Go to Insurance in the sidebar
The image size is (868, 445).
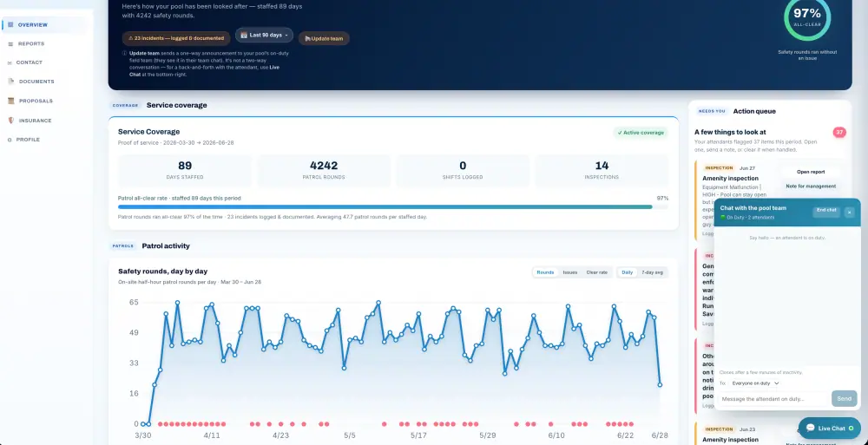pos(36,120)
